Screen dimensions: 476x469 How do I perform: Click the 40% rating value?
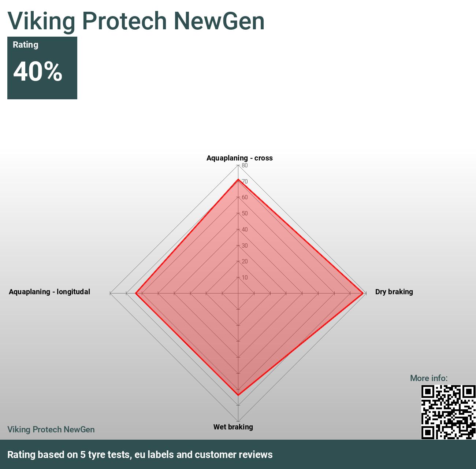pyautogui.click(x=38, y=71)
